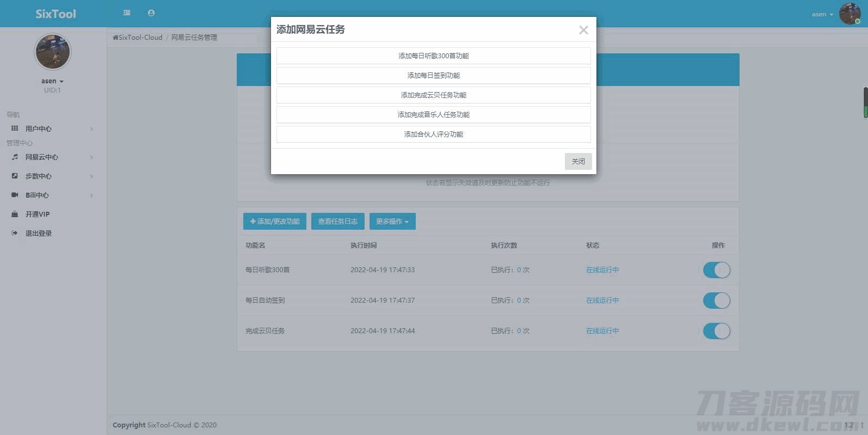
Task: Click the 步数中心 sidebar icon
Action: pyautogui.click(x=15, y=176)
